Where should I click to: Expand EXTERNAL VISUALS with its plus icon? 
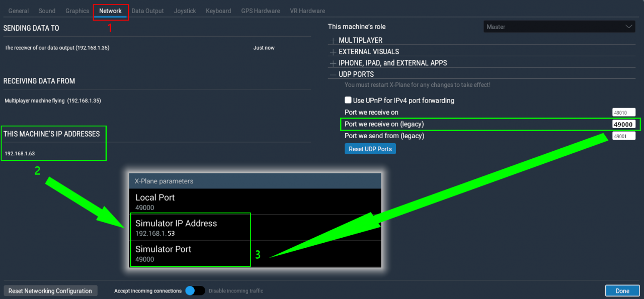click(333, 52)
